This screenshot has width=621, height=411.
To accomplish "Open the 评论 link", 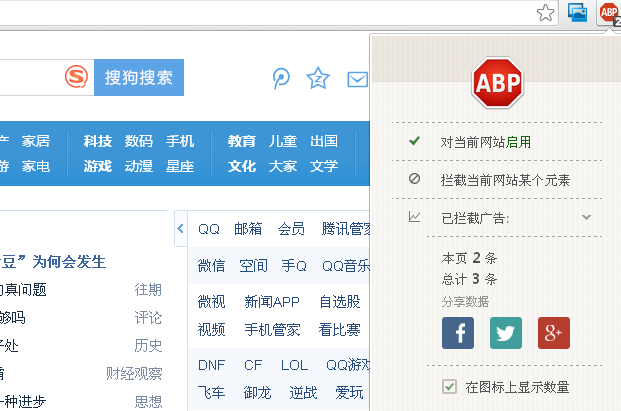I will [148, 318].
